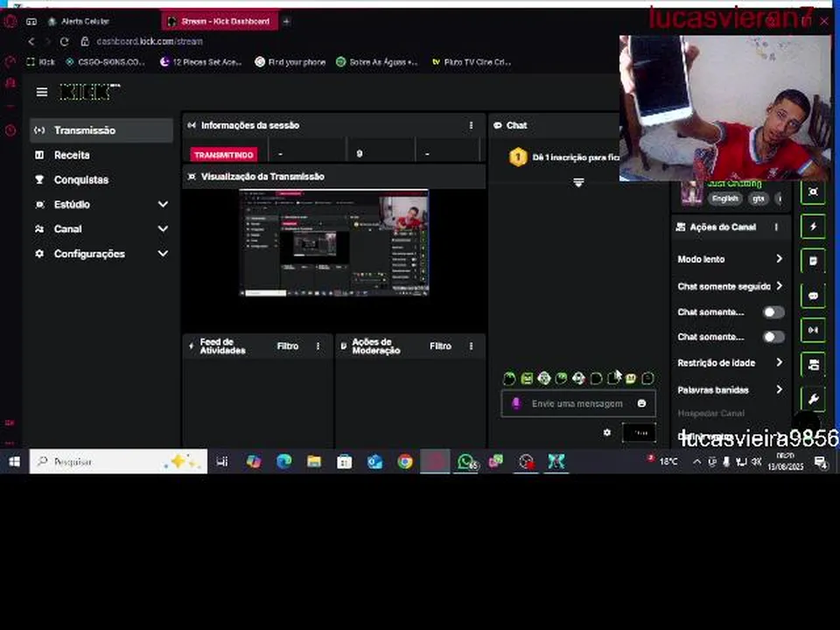This screenshot has width=840, height=630.
Task: Click the chat scroll-to-bottom arrow
Action: 578,183
